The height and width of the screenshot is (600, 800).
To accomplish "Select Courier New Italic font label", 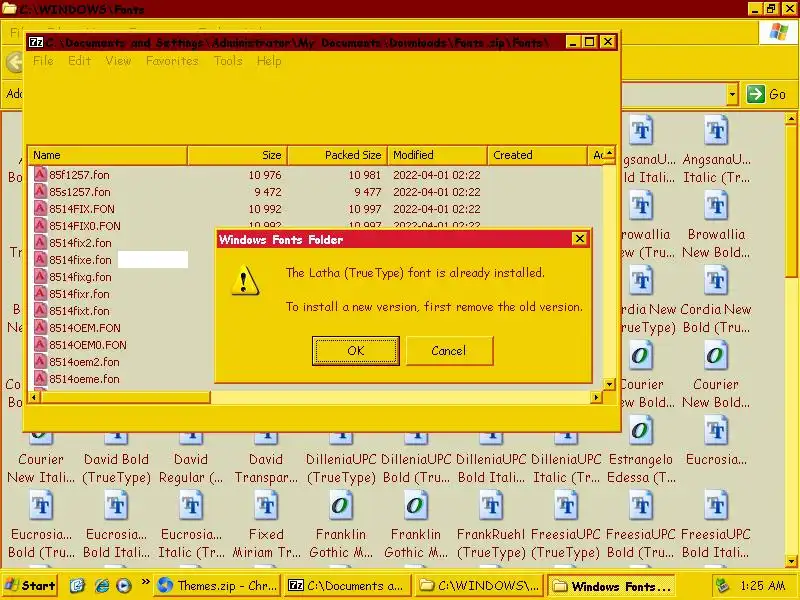I will click(x=41, y=468).
